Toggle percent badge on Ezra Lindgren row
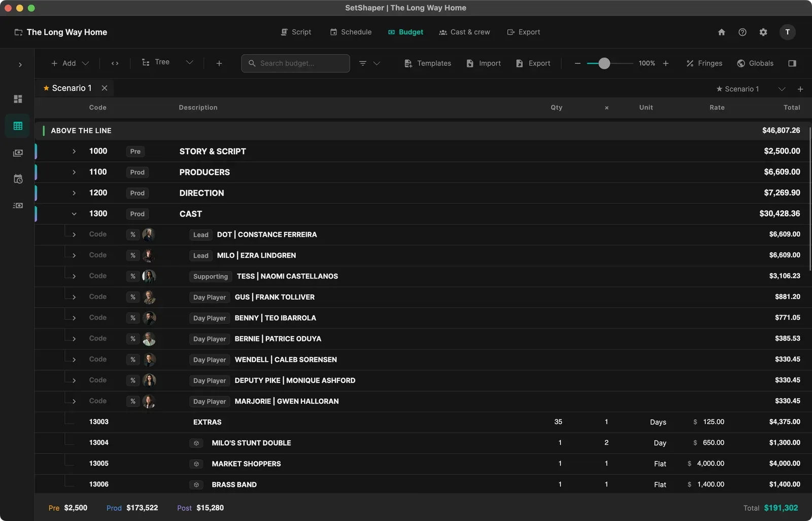 (x=133, y=255)
